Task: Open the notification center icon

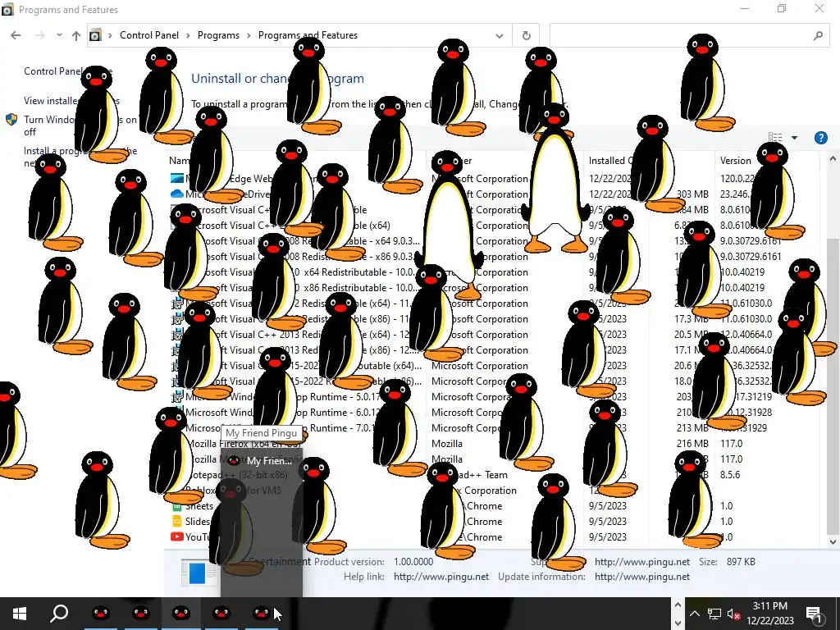Action: tap(814, 614)
